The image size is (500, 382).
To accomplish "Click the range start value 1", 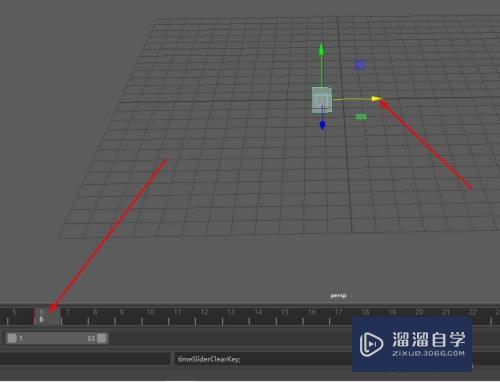I will (21, 339).
